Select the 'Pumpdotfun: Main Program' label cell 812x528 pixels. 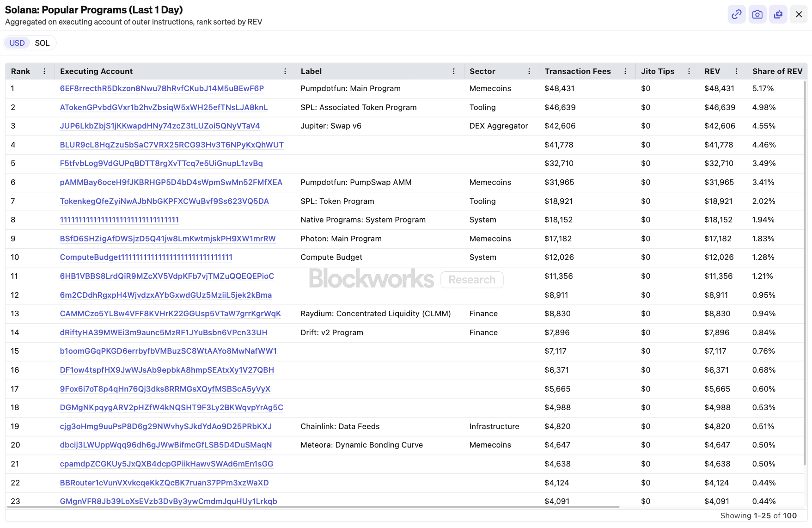click(350, 88)
